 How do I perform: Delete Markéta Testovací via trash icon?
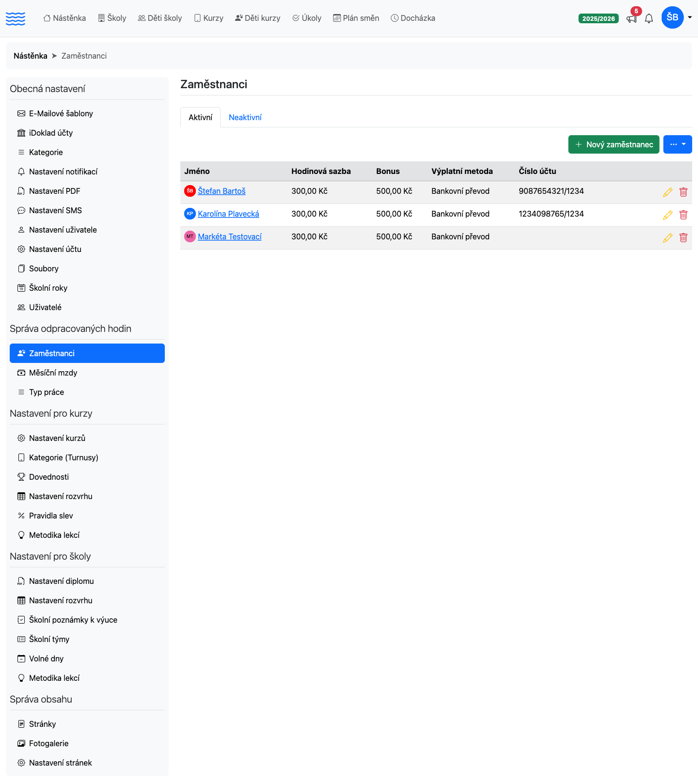(683, 238)
